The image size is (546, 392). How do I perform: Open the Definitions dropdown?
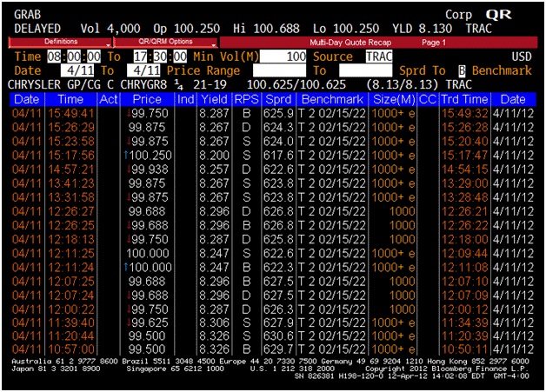point(60,42)
